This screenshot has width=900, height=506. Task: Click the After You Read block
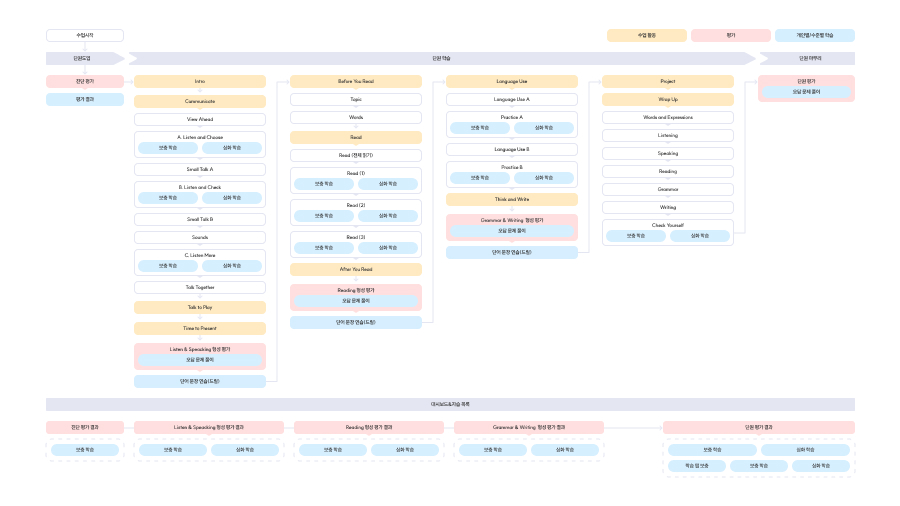(x=356, y=269)
